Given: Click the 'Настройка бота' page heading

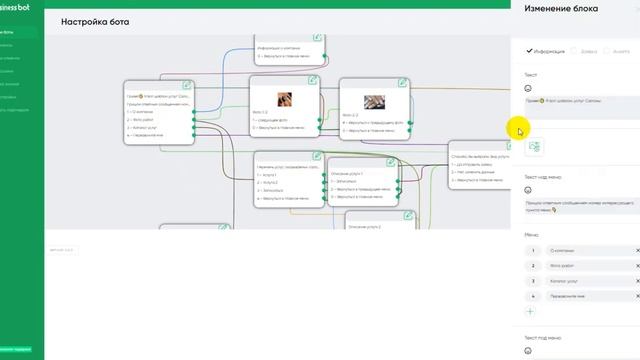Looking at the screenshot, I should pyautogui.click(x=95, y=22).
